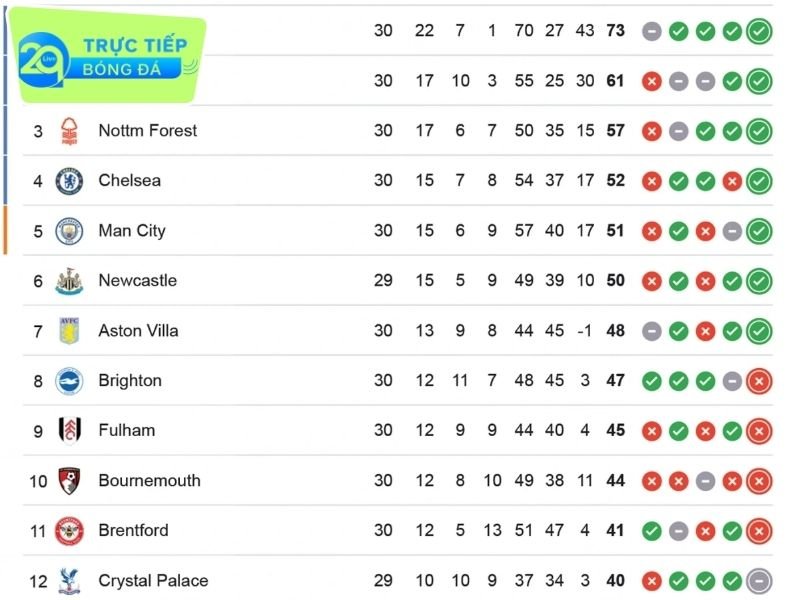The image size is (800, 600).
Task: Open the Chelsea team link
Action: pos(129,181)
